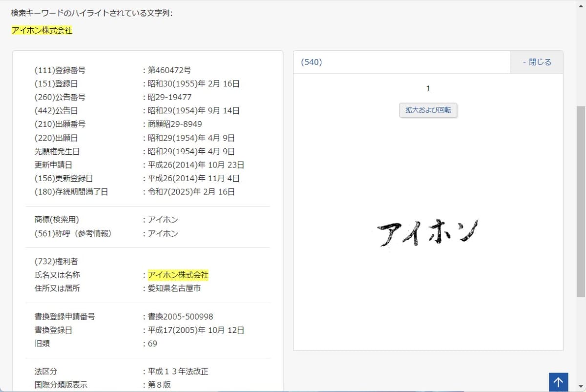The height and width of the screenshot is (392, 586).
Task: Click the 商標(検索用) value アイホン
Action: pos(163,220)
